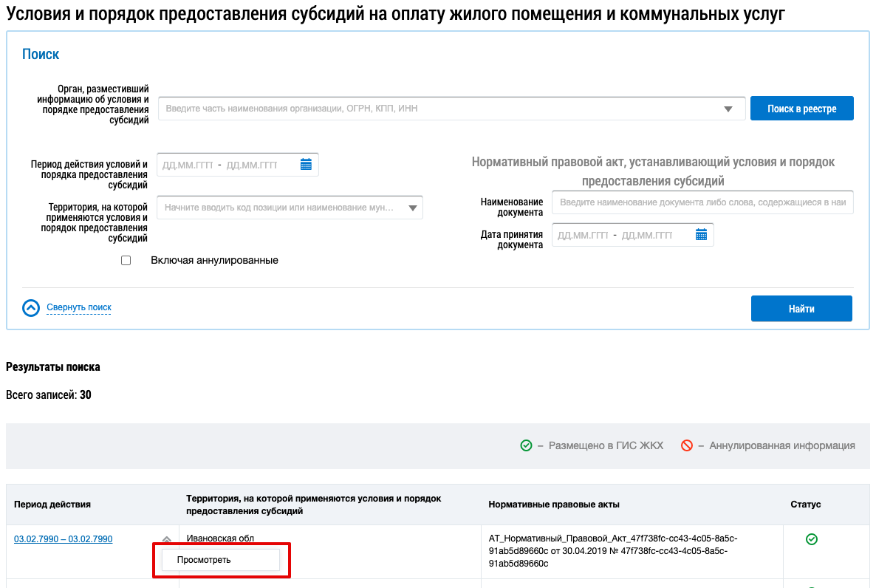Expand the organization dropdown arrow
876x588 pixels.
tap(729, 109)
